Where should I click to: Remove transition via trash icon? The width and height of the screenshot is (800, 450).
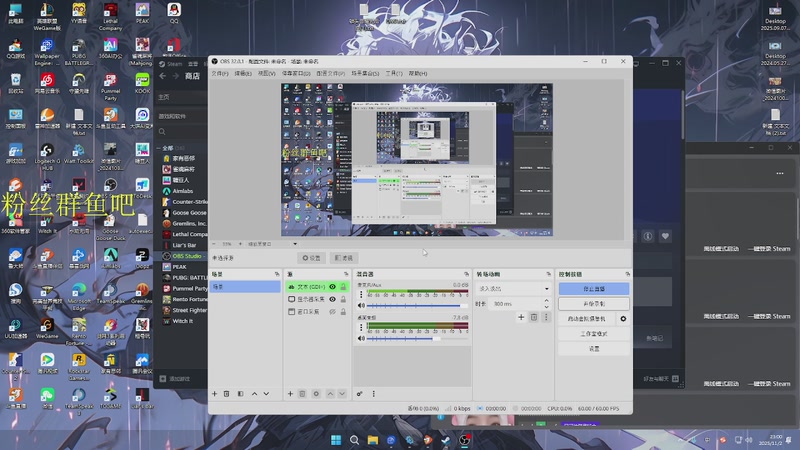coord(534,317)
